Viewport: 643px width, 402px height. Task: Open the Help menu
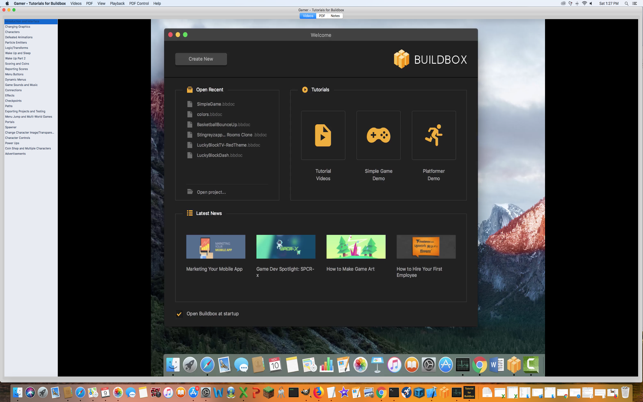coord(157,3)
